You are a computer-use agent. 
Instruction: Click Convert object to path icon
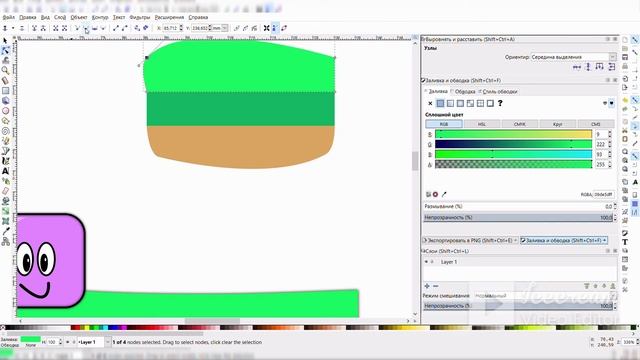(x=137, y=28)
